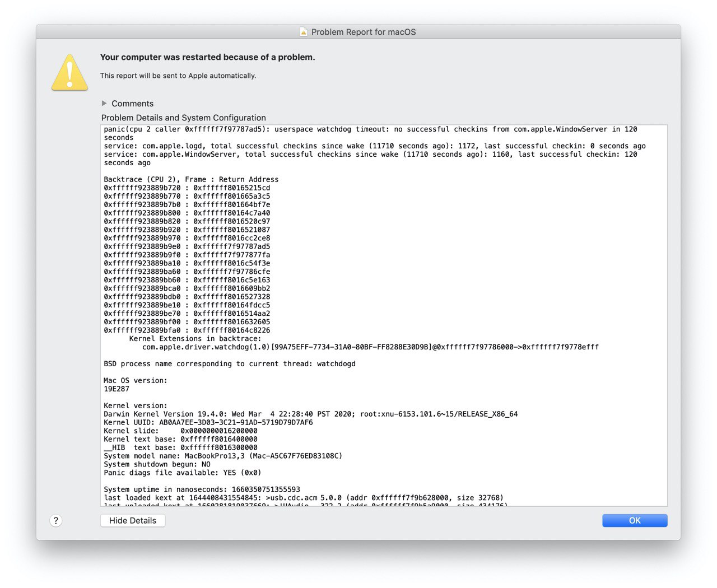Viewport: 717px width, 588px height.
Task: Click the com.apple.driver.watchdog(1.0) line
Action: [x=370, y=347]
